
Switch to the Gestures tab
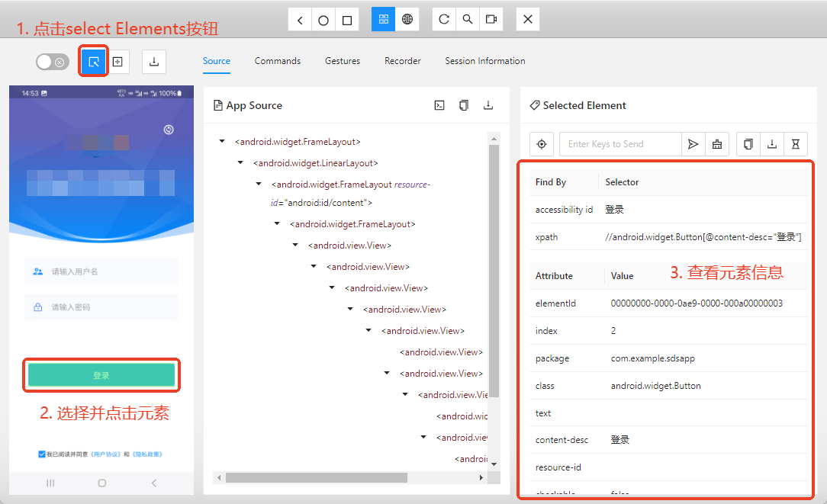(x=343, y=61)
